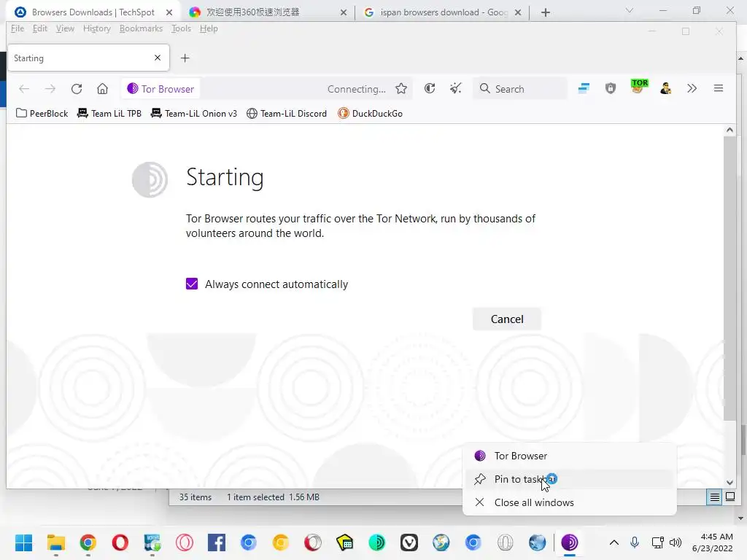Open the DuckDuckGo bookmark
Viewport: 747px width, 560px height.
[370, 113]
